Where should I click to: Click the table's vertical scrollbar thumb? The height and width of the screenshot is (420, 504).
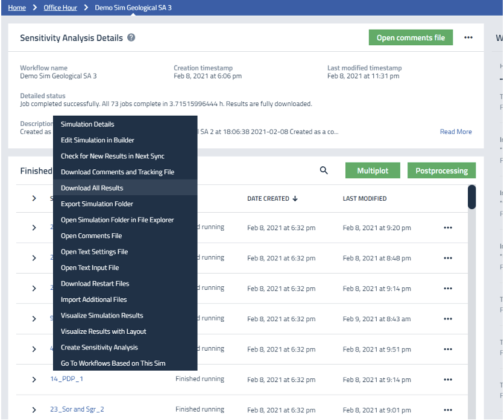pyautogui.click(x=471, y=196)
